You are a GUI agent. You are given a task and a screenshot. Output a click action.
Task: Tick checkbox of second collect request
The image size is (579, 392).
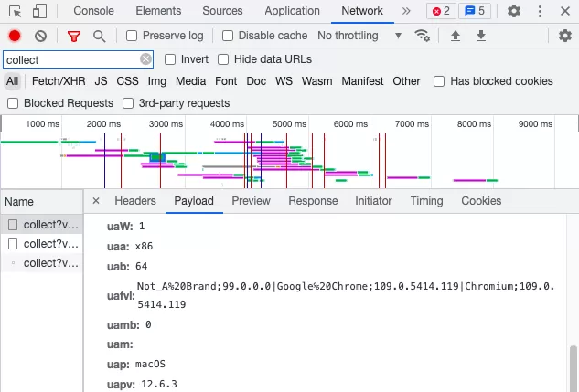(13, 244)
